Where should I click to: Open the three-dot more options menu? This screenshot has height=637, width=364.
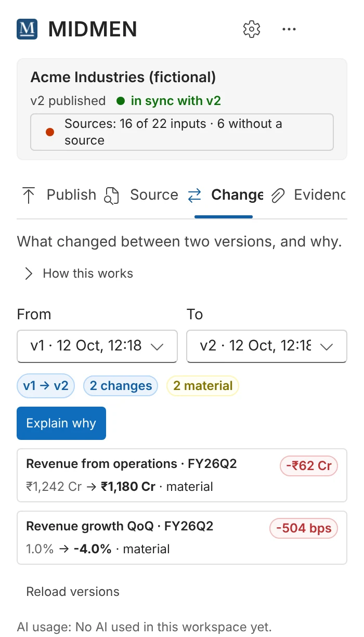(289, 29)
